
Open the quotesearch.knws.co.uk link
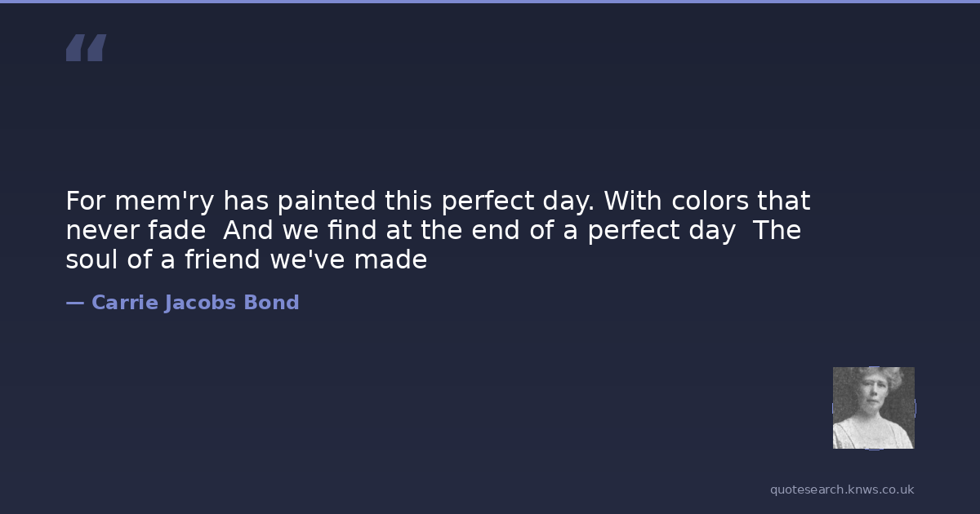pos(842,490)
